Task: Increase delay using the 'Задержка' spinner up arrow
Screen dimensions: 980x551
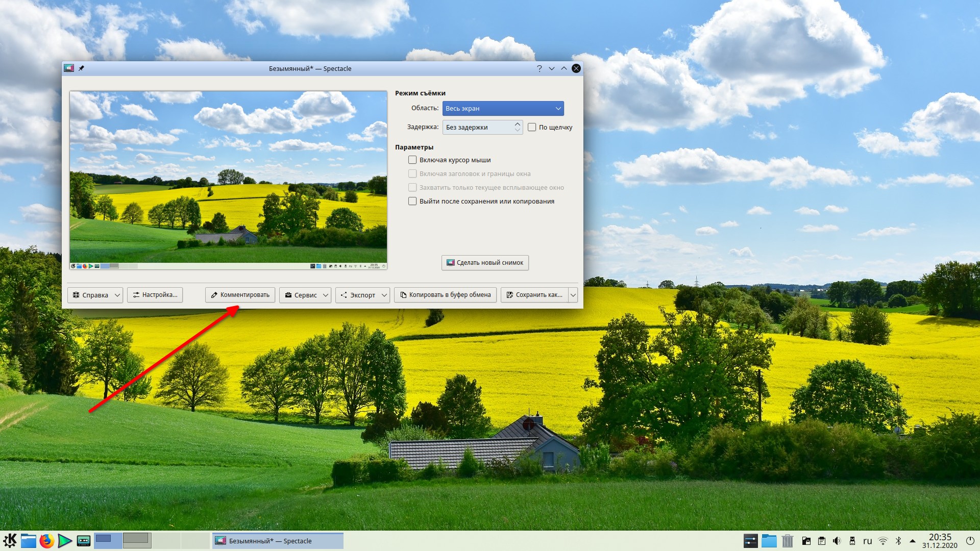Action: (x=518, y=124)
